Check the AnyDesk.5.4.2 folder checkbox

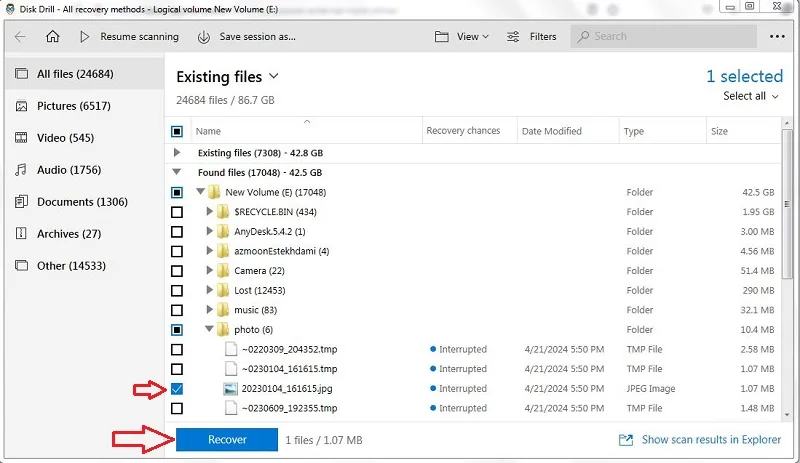point(177,232)
